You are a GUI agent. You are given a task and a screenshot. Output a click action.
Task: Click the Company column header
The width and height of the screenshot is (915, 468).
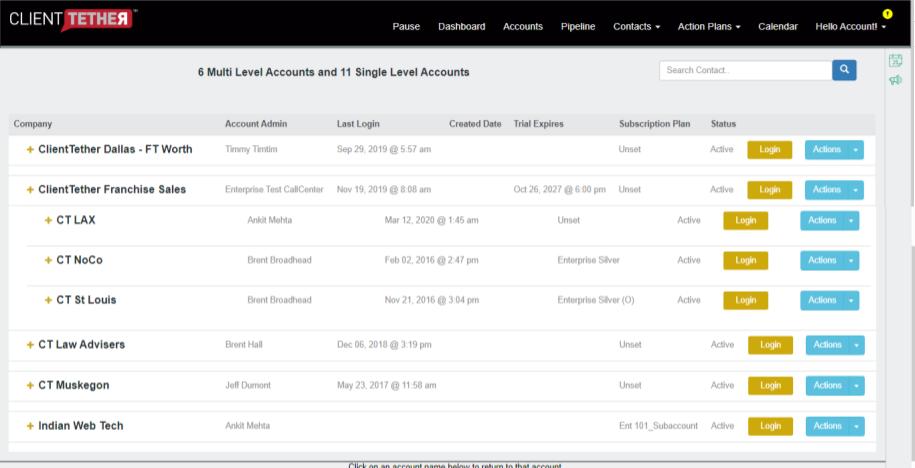click(33, 124)
